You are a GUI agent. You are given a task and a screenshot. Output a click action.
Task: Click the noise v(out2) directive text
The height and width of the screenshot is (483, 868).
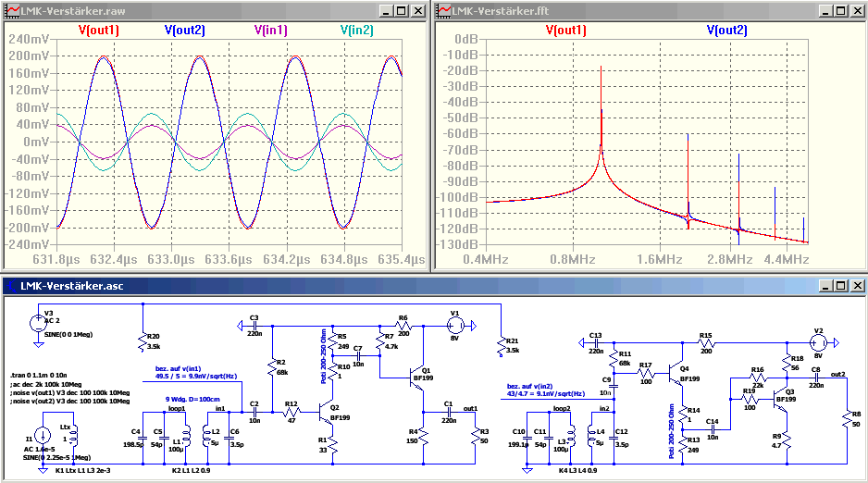tap(69, 402)
